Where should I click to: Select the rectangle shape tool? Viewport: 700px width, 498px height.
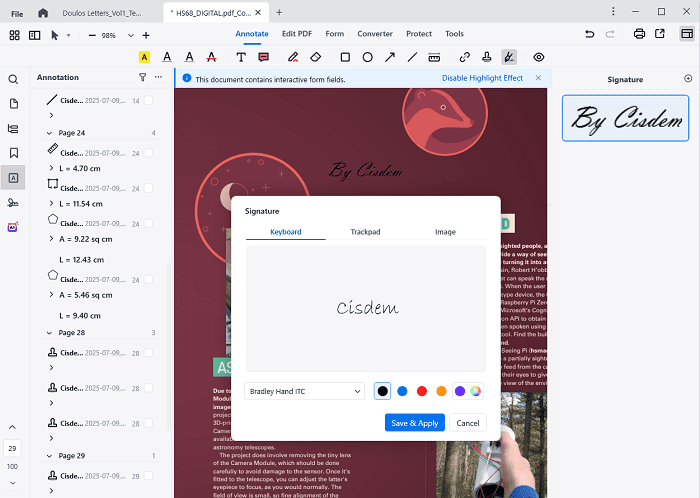tap(345, 57)
